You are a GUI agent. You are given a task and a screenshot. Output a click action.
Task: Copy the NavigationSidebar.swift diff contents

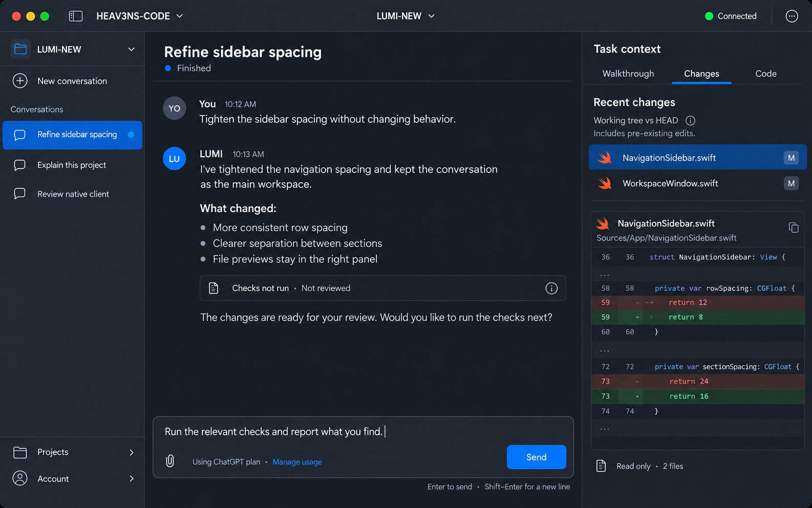[x=793, y=227]
